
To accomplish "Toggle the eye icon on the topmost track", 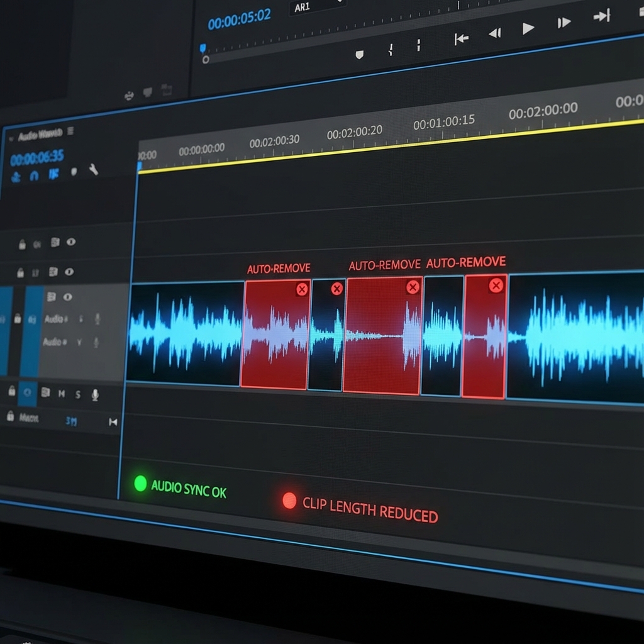I will tap(71, 241).
